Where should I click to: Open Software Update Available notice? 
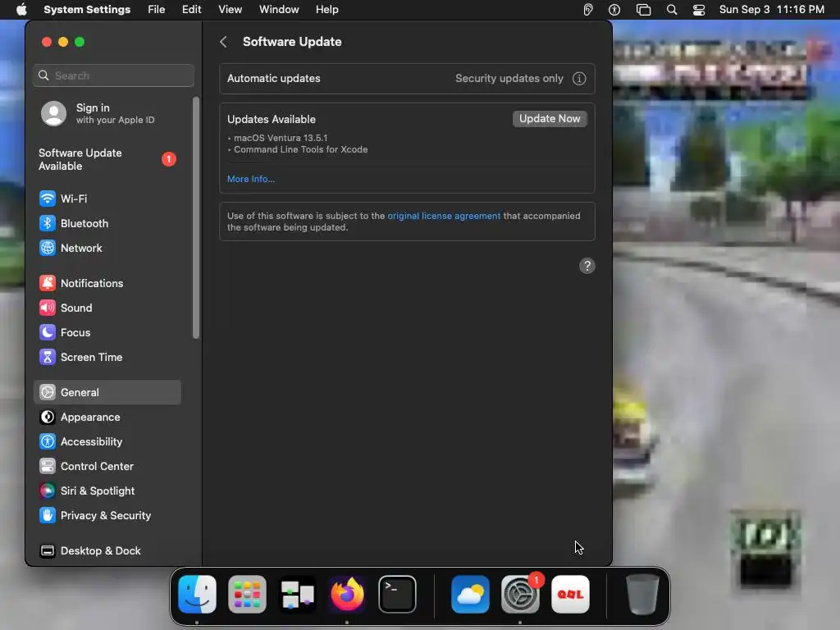coord(107,159)
